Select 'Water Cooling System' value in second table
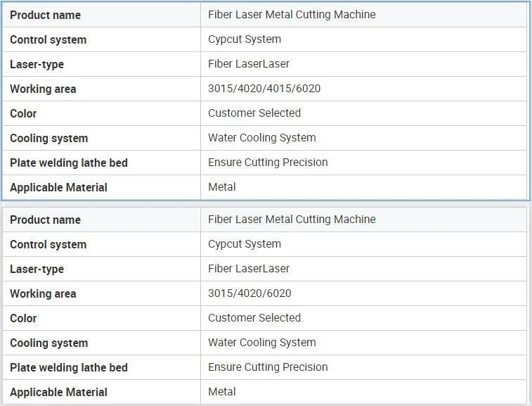Image resolution: width=532 pixels, height=406 pixels. click(x=262, y=343)
